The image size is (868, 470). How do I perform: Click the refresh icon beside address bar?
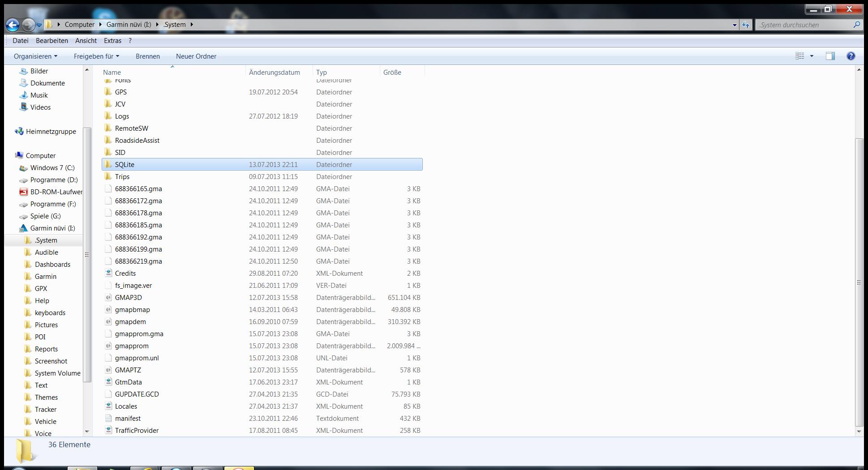click(x=746, y=25)
